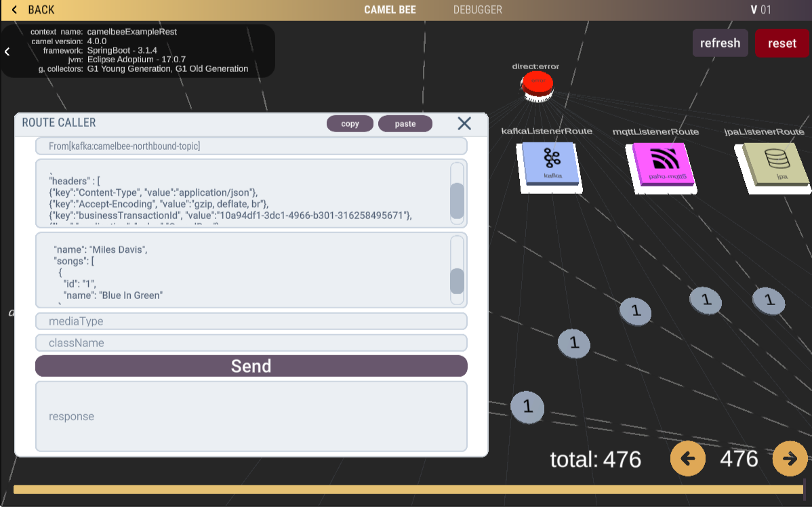This screenshot has height=507, width=812.
Task: Click the headers area scrollbar thumb
Action: [458, 201]
